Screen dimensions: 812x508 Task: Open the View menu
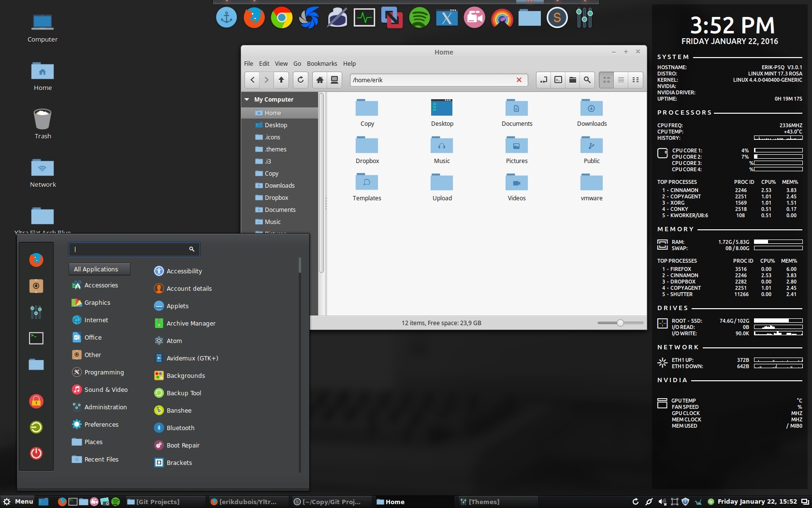pyautogui.click(x=281, y=63)
